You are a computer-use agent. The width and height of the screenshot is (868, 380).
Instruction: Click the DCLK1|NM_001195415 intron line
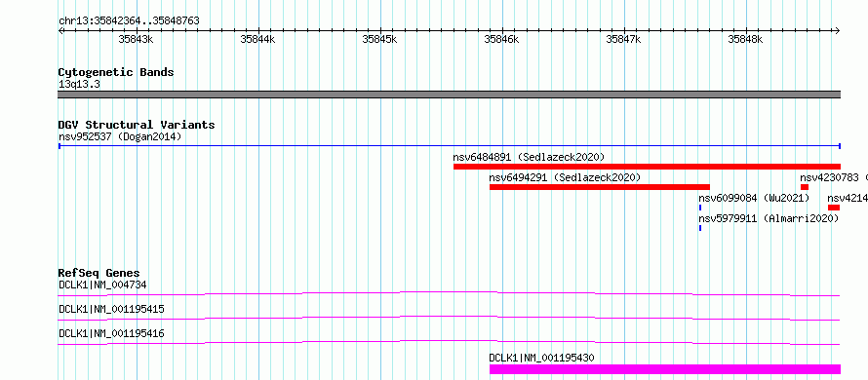[x=449, y=318]
